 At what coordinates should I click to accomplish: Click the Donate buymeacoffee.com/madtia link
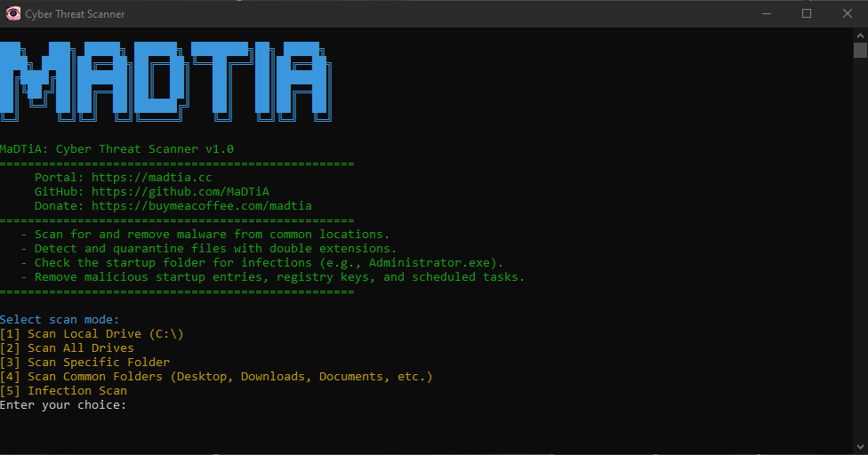pyautogui.click(x=202, y=206)
